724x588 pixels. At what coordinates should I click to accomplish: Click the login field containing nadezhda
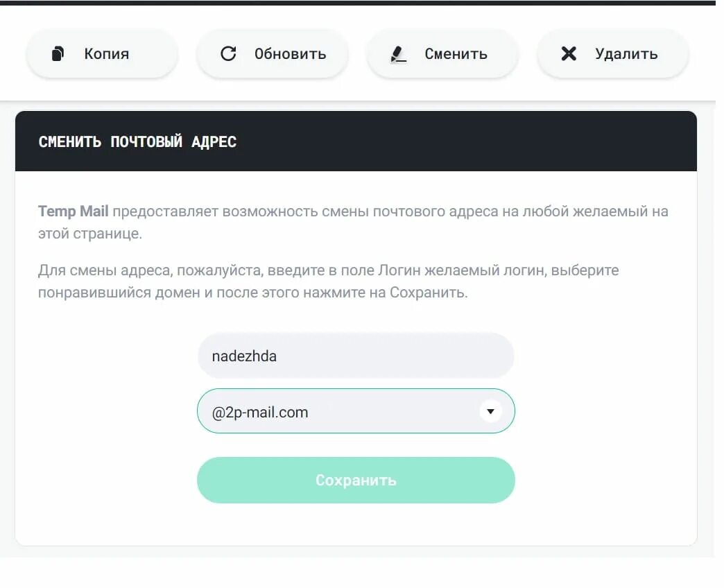pyautogui.click(x=356, y=356)
